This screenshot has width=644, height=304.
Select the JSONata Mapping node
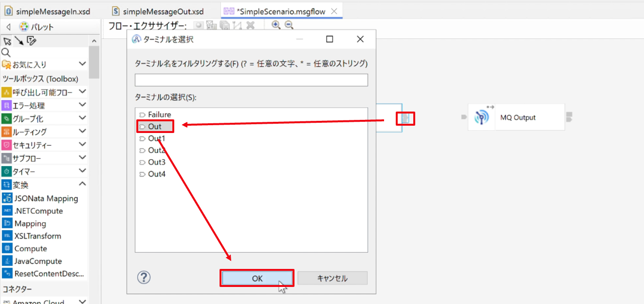40,198
